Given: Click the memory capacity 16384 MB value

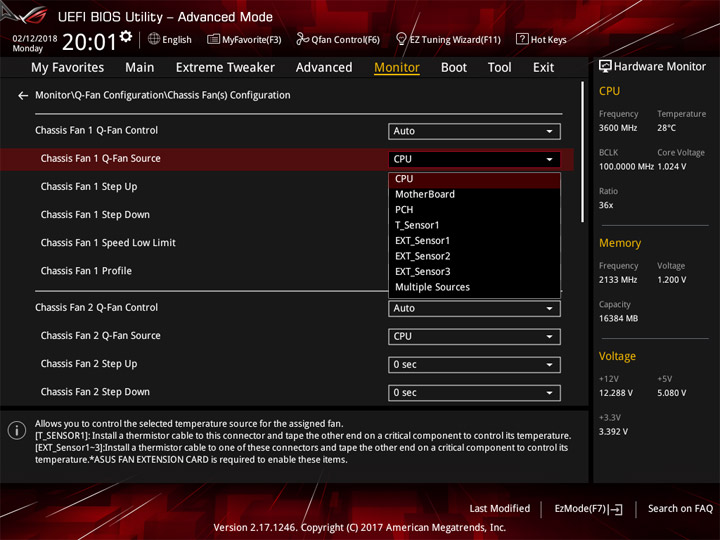Looking at the screenshot, I should pos(618,319).
